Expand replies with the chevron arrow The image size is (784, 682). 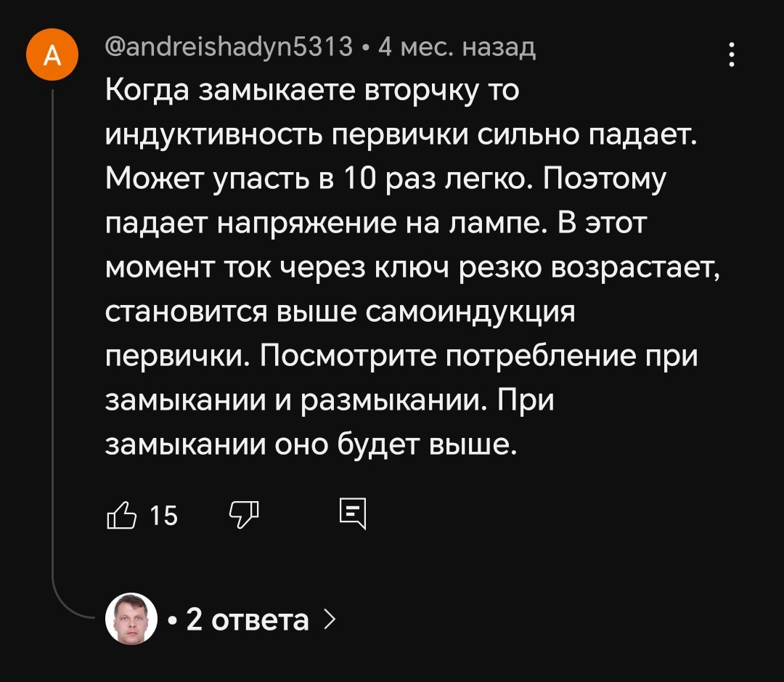330,620
